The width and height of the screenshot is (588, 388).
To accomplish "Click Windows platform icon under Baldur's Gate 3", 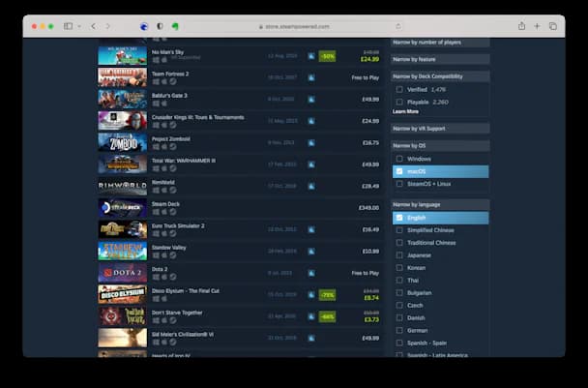I will pos(156,104).
